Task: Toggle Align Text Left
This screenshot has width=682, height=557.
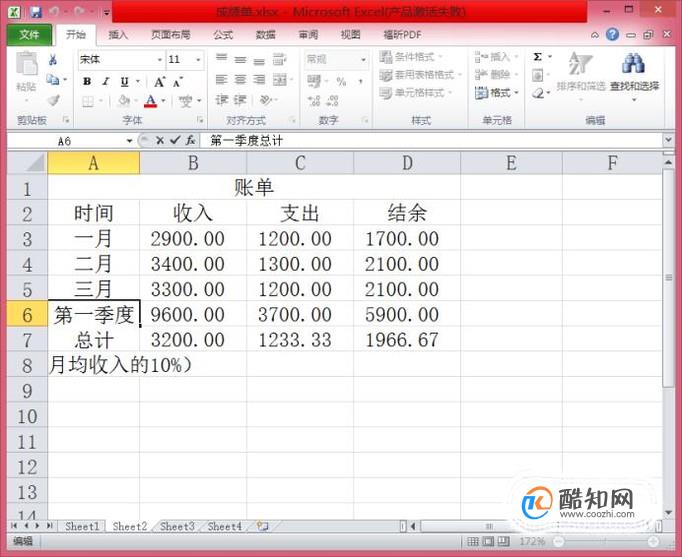Action: [222, 80]
